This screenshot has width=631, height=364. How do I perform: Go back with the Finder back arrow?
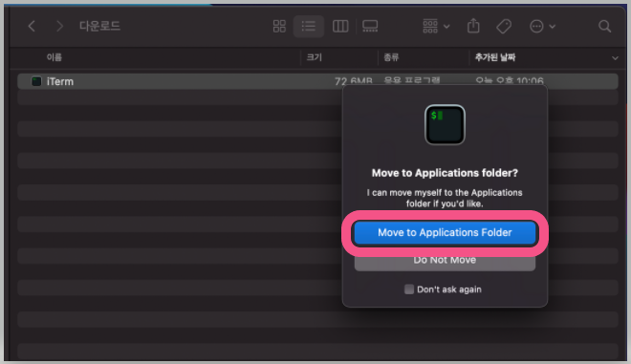click(32, 27)
